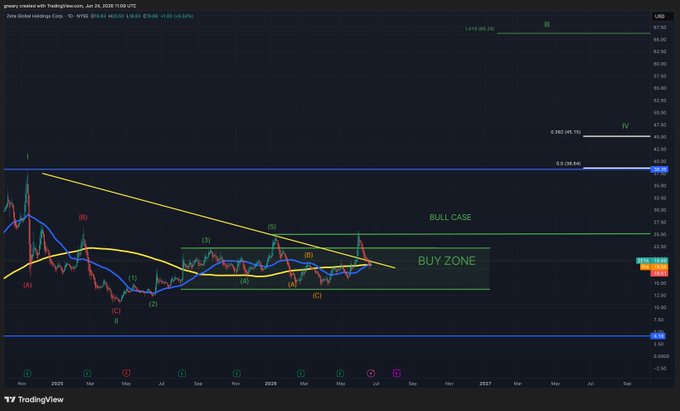Select the white 0.382 level line
Screen dimensions: 680x411
click(x=617, y=136)
